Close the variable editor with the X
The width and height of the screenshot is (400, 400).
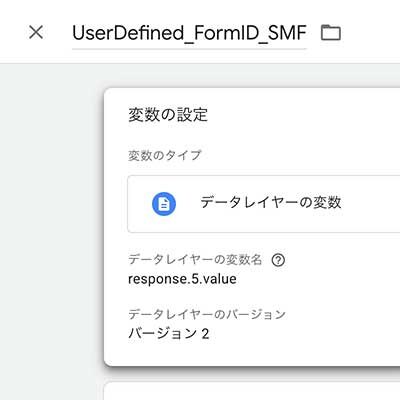coord(36,32)
